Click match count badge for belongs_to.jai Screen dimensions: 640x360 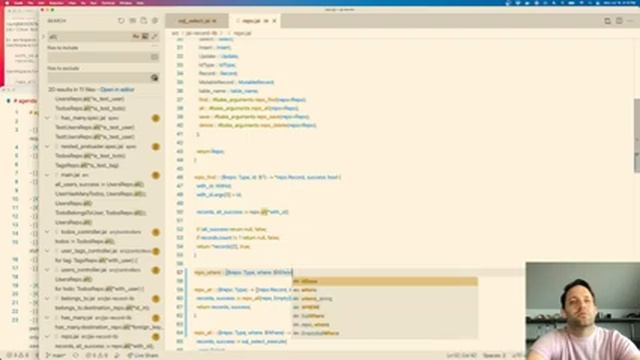click(156, 299)
